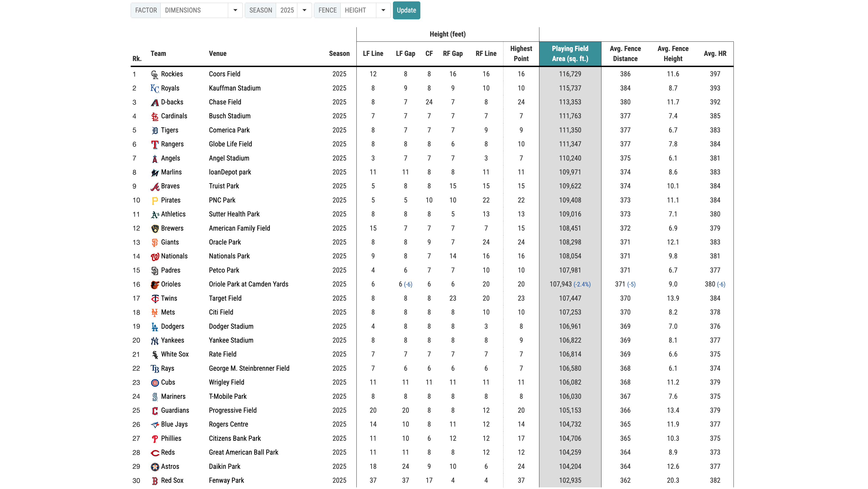The height and width of the screenshot is (489, 868).
Task: Click the Guardians C logo icon
Action: tap(155, 411)
